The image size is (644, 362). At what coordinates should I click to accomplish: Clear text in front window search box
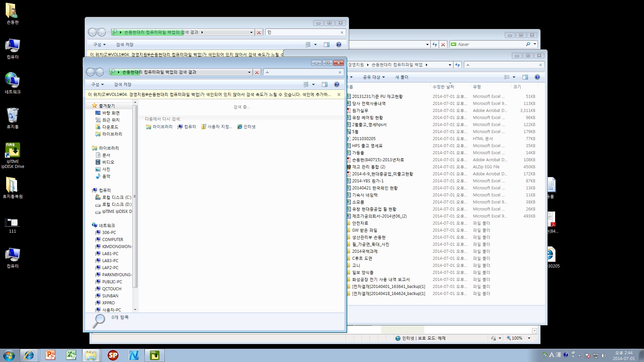click(x=340, y=72)
